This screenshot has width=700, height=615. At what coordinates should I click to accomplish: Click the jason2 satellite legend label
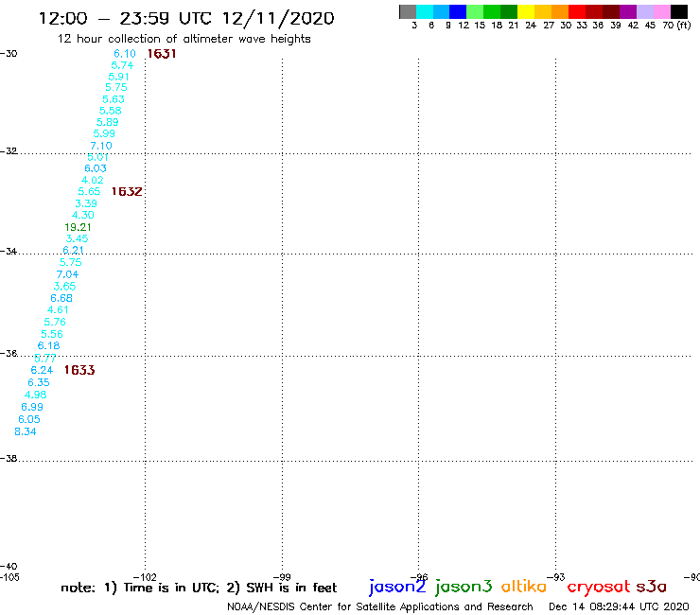[397, 587]
